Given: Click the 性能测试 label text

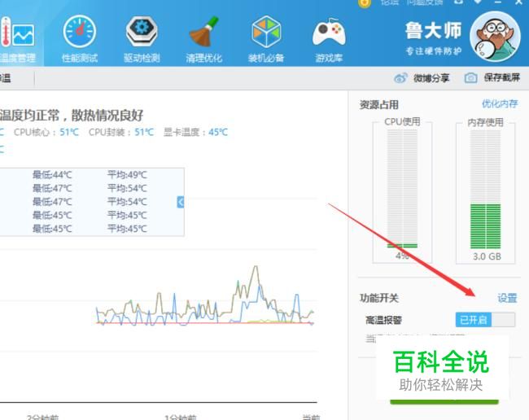Looking at the screenshot, I should 80,58.
